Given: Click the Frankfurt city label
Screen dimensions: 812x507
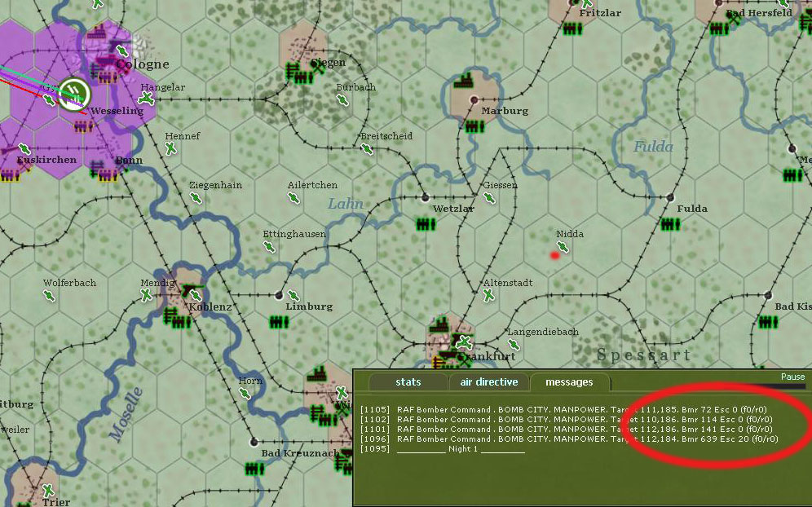Looking at the screenshot, I should [488, 356].
